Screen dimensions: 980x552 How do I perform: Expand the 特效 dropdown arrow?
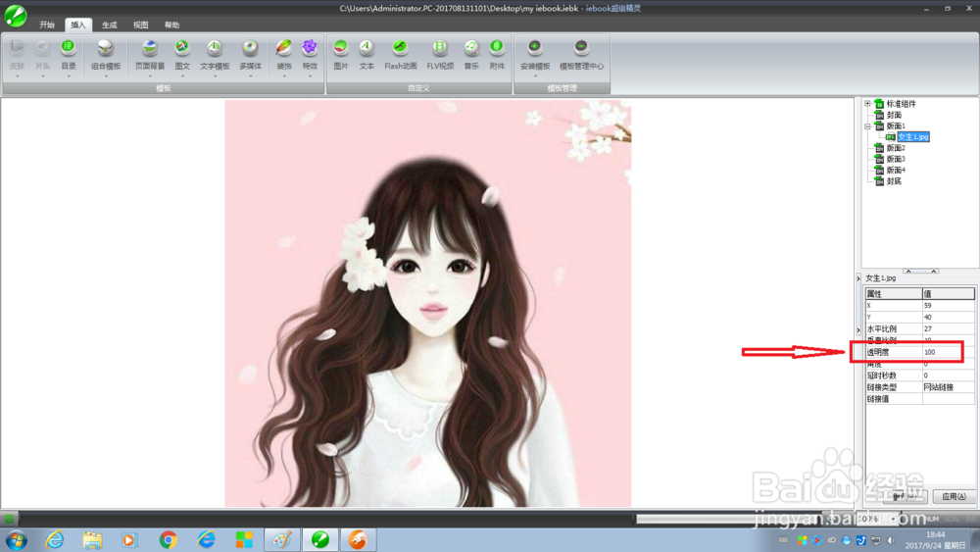coord(310,76)
